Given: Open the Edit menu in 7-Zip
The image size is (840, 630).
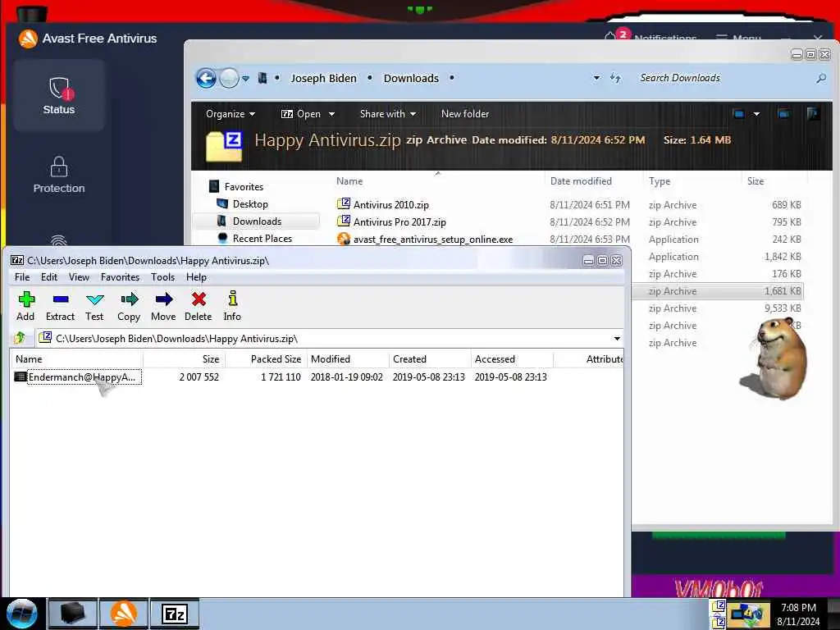Looking at the screenshot, I should tap(48, 277).
